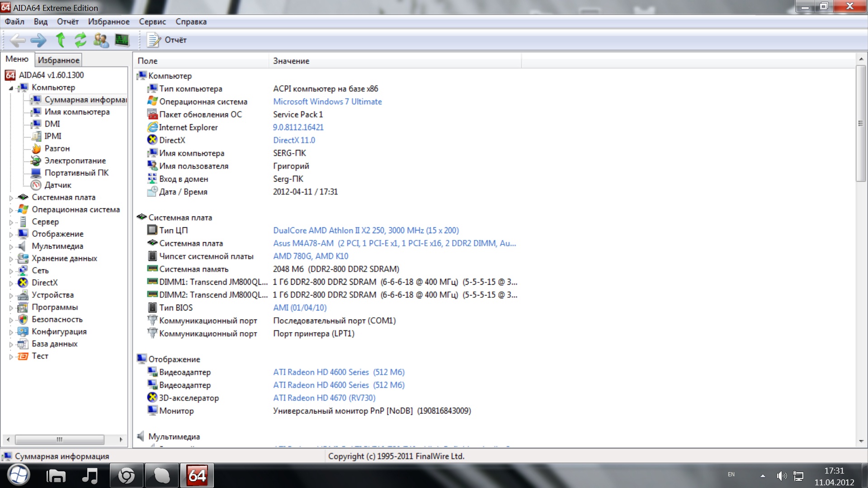868x488 pixels.
Task: Open the music note taskbar icon
Action: 90,476
